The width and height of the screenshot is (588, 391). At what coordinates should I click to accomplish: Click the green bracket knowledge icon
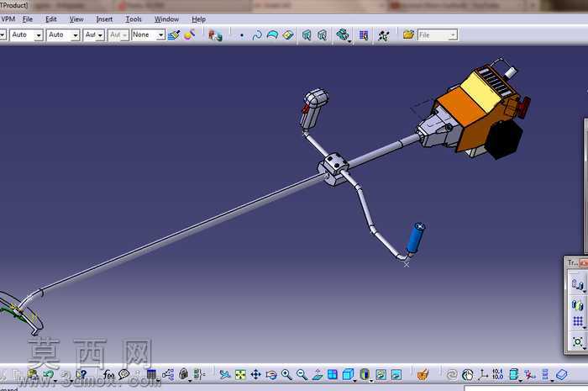click(x=199, y=374)
